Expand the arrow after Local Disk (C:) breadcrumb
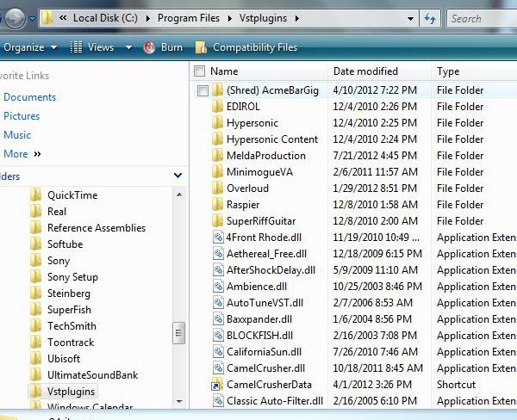This screenshot has height=420, width=517. pos(147,18)
